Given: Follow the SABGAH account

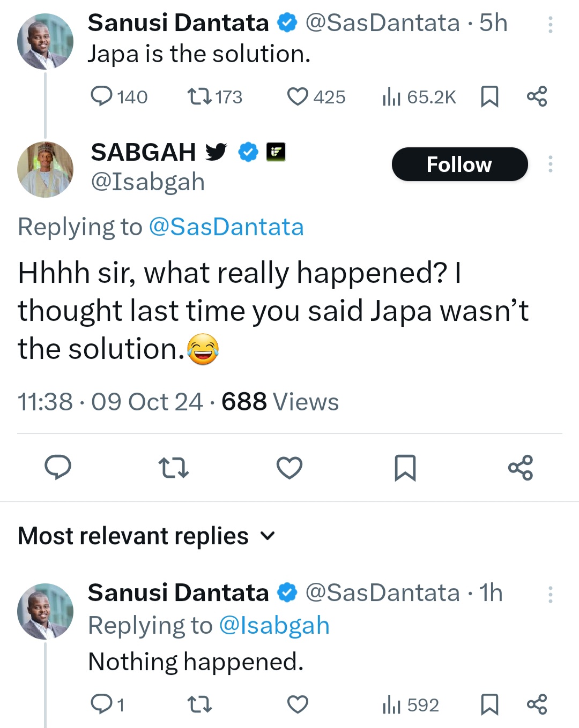Looking at the screenshot, I should coord(459,164).
